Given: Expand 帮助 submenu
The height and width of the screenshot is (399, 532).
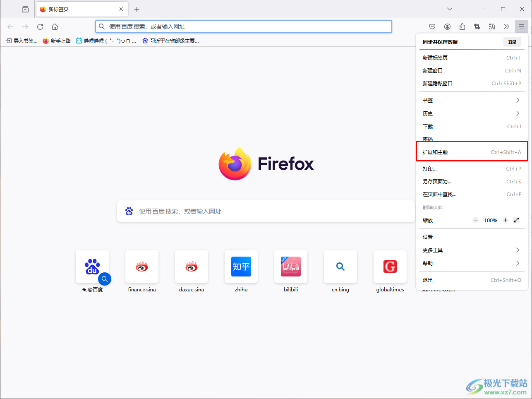Looking at the screenshot, I should [x=472, y=263].
